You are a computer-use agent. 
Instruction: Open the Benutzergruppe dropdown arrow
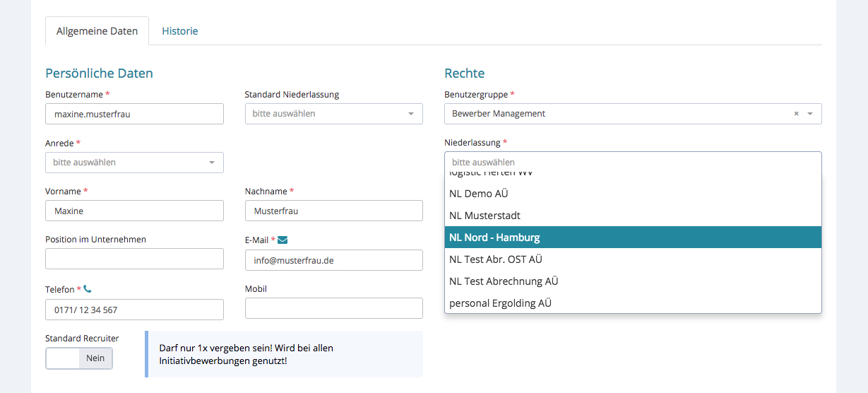point(810,114)
